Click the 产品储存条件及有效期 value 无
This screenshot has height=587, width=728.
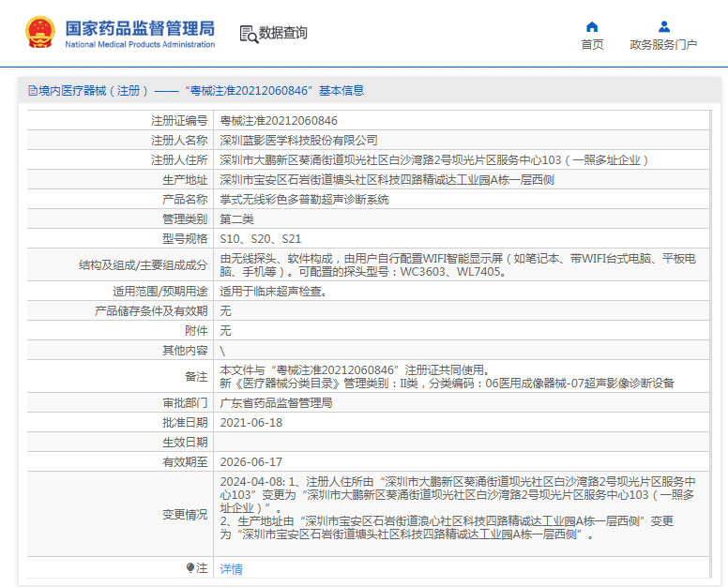point(226,311)
